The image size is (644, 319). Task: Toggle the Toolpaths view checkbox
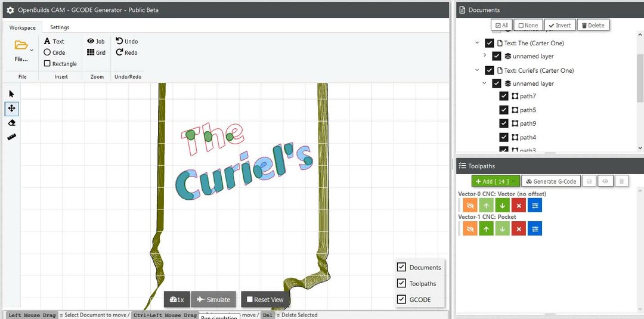pos(402,283)
